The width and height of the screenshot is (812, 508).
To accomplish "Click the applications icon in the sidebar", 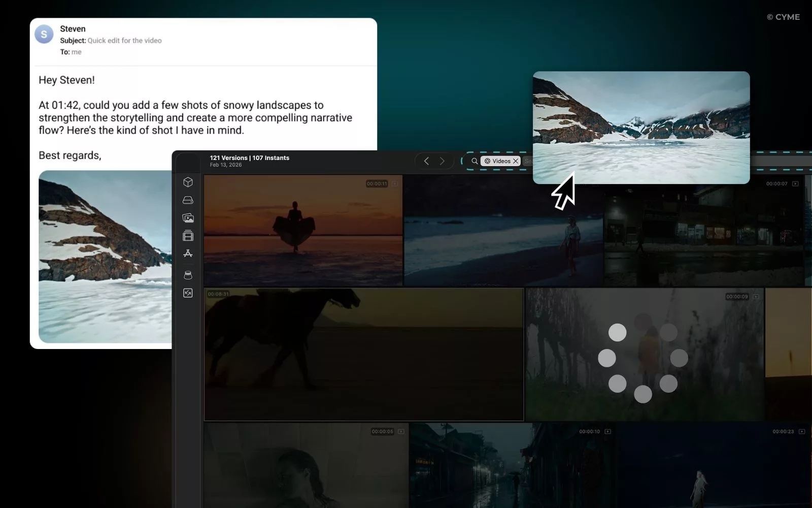I will click(x=188, y=253).
